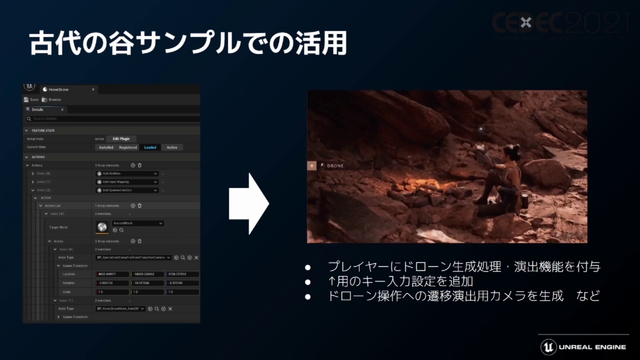Set current state to Installed
640x360 pixels.
(106, 147)
